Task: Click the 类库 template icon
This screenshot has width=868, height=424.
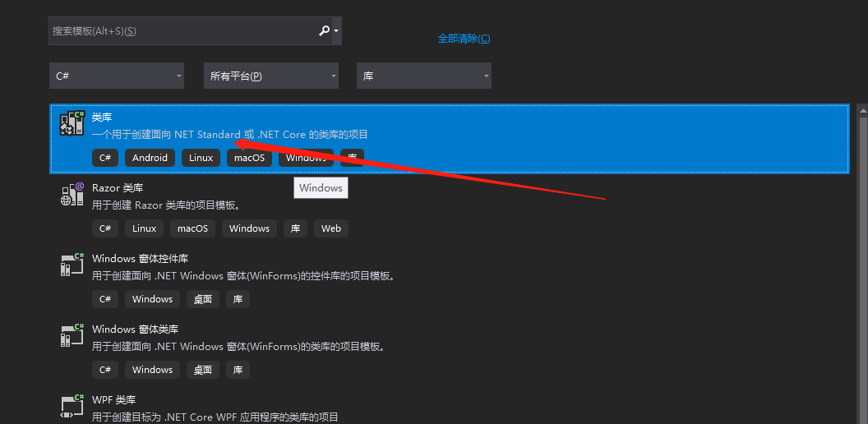Action: (x=72, y=123)
